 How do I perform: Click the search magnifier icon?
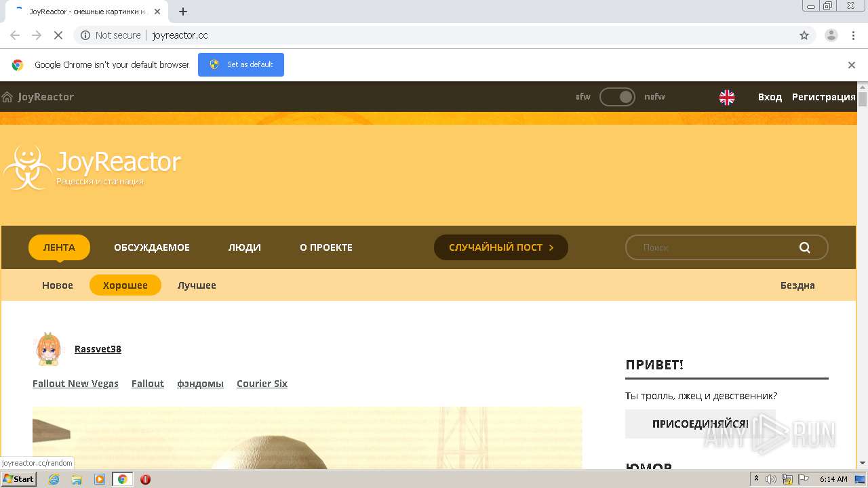coord(805,247)
